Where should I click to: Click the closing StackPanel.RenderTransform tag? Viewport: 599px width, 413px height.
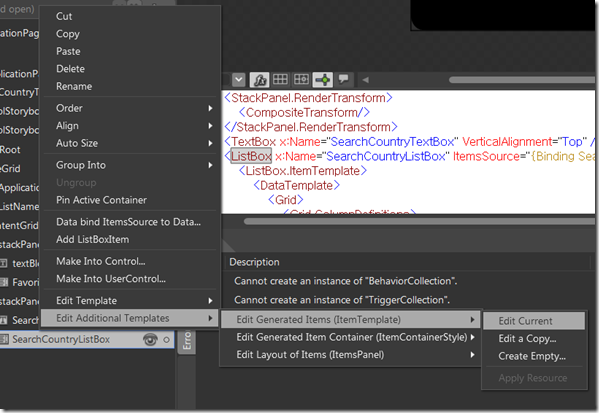311,127
